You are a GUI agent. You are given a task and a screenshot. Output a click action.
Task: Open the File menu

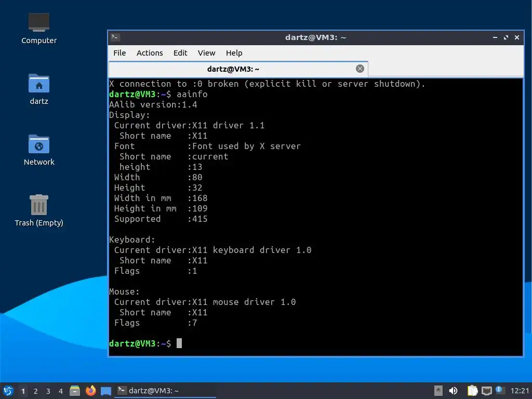pyautogui.click(x=119, y=53)
